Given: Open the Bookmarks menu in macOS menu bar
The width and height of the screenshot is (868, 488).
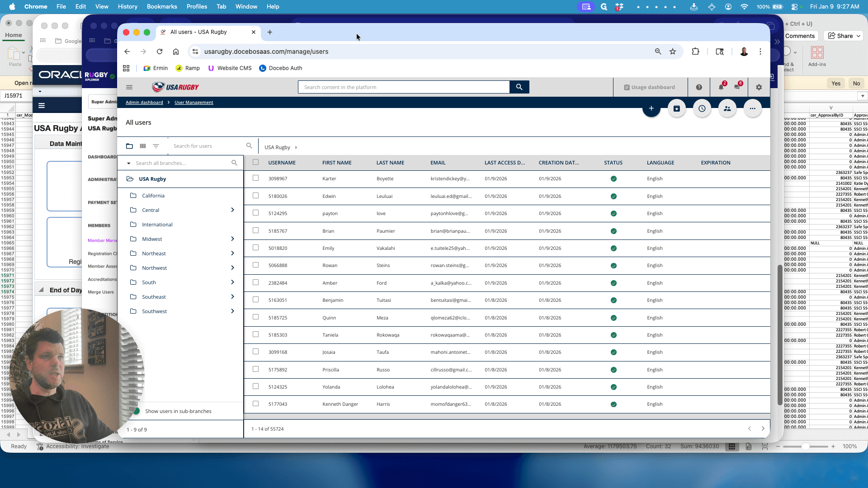Looking at the screenshot, I should click(x=162, y=6).
